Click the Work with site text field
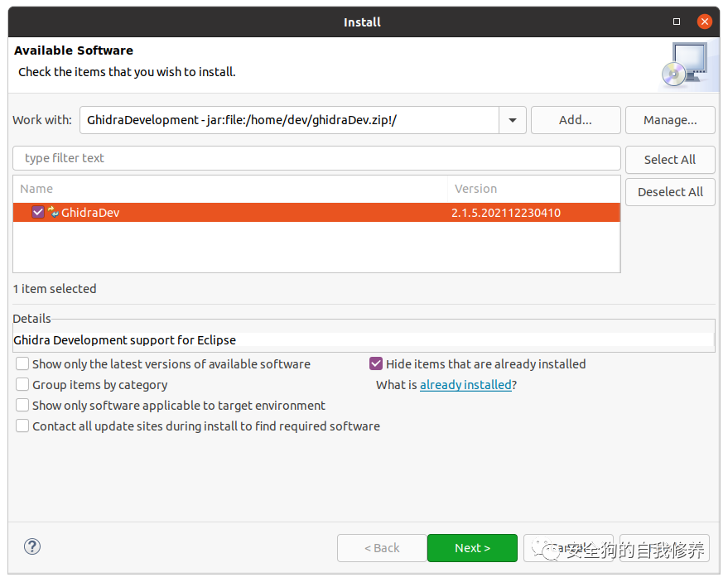The width and height of the screenshot is (728, 582). coord(290,120)
